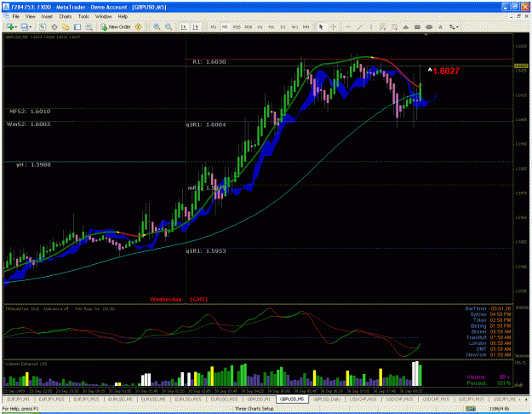Click the Wednesday (GMT) day label
Screen dimensions: 532x414
pos(179,299)
